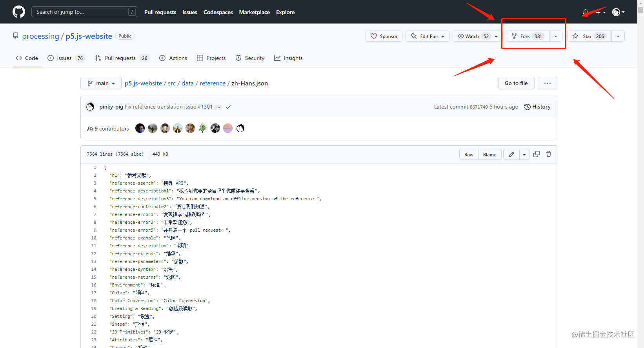The height and width of the screenshot is (348, 644).
Task: Open the seventh contributor avatar
Action: pos(215,128)
